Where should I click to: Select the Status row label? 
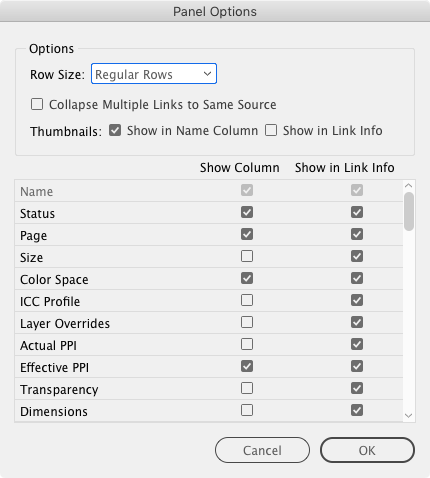(37, 213)
